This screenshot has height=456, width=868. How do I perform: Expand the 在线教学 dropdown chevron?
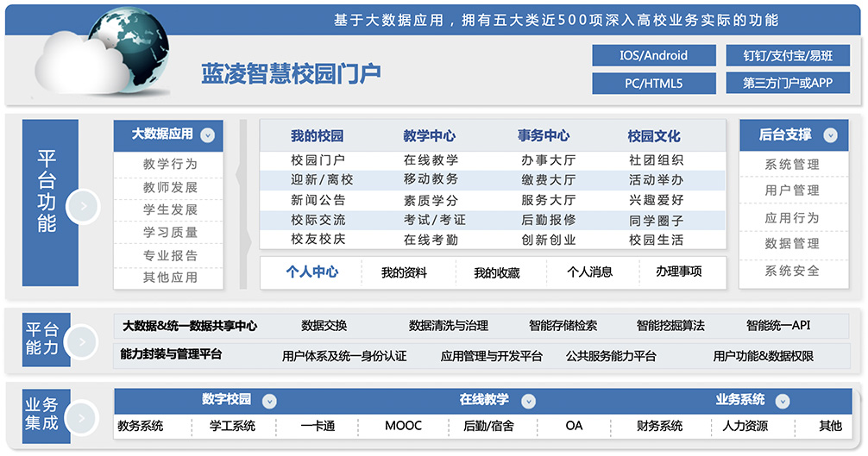click(x=529, y=402)
